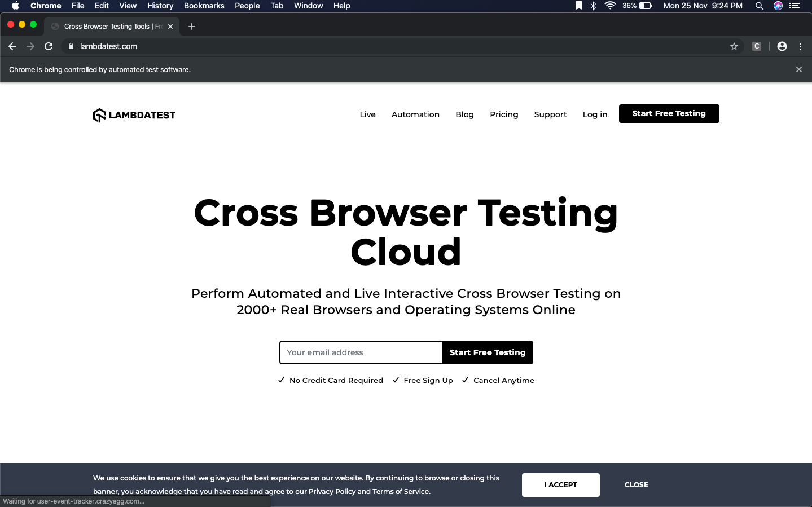Viewport: 812px width, 507px height.
Task: Click the header Start Free Testing button
Action: pos(669,113)
